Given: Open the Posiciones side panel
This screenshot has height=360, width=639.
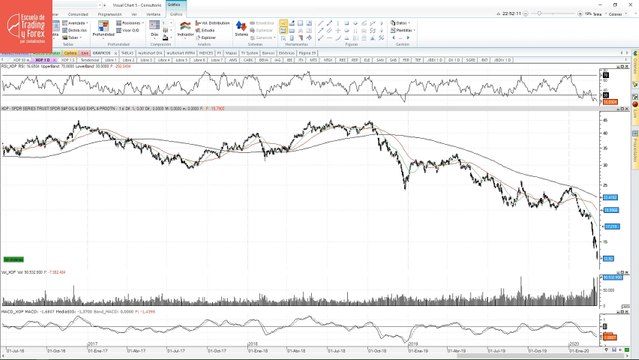Looking at the screenshot, I should pyautogui.click(x=635, y=149).
